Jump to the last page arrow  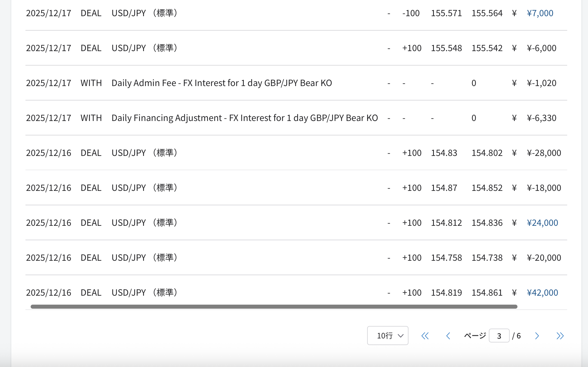point(560,336)
